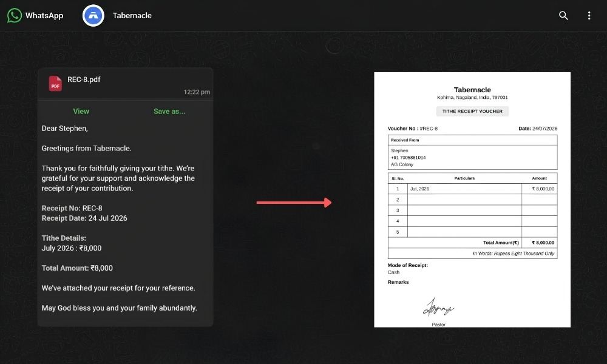
Task: Choose Save as... for the PDF
Action: click(x=169, y=112)
